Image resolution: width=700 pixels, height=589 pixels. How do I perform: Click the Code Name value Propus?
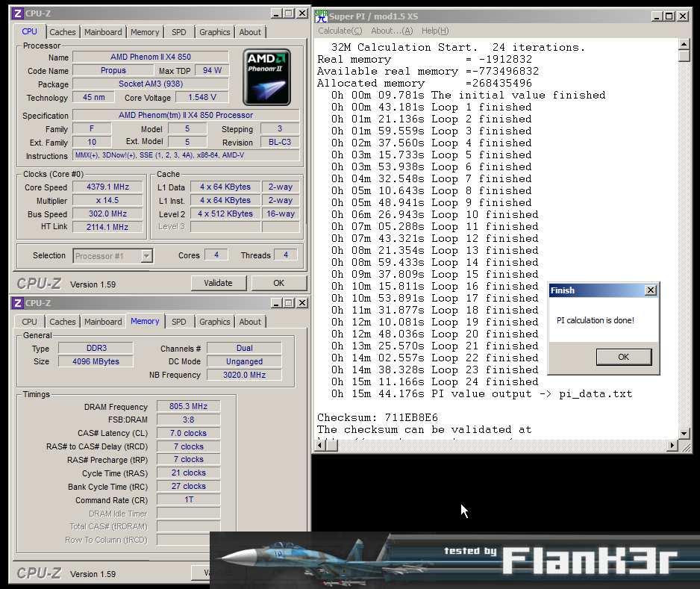[113, 71]
